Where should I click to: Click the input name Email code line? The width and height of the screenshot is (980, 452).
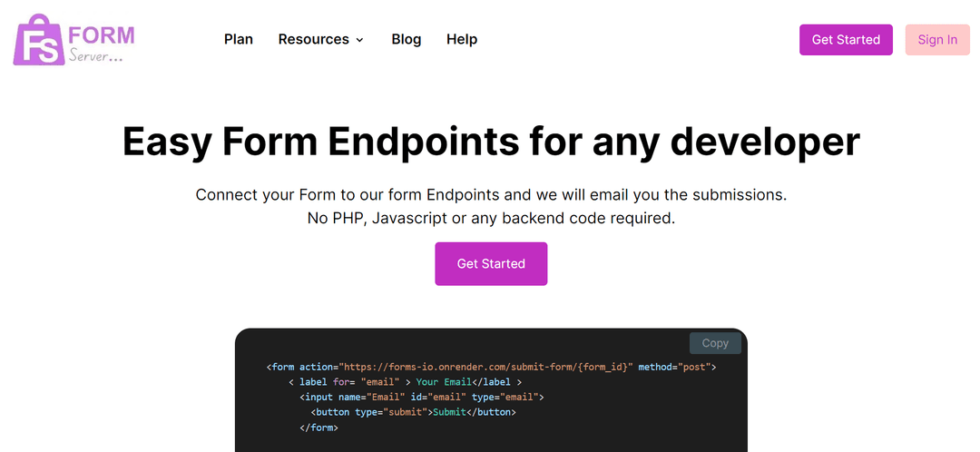[421, 398]
